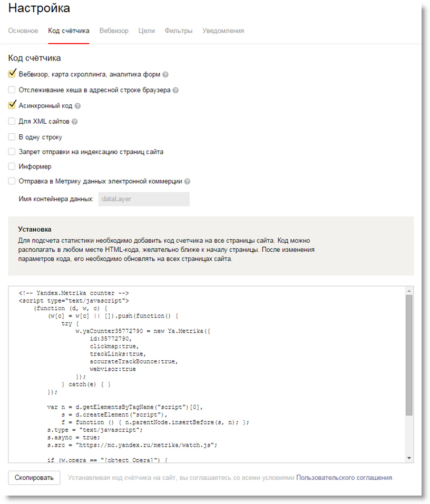Click the webvisor:true code line

113,369
